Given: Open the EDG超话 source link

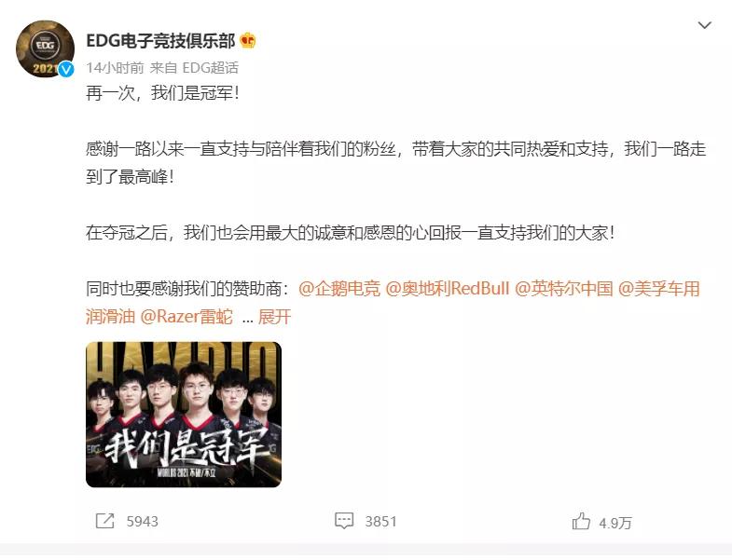Looking at the screenshot, I should coord(210,68).
